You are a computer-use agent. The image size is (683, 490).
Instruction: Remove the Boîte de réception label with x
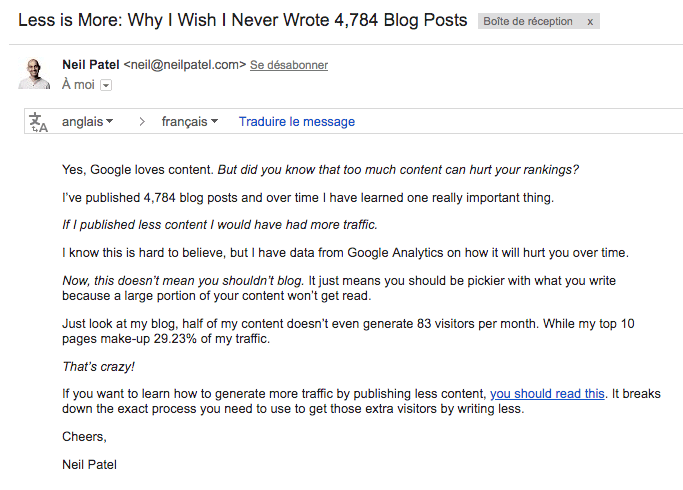(x=590, y=21)
